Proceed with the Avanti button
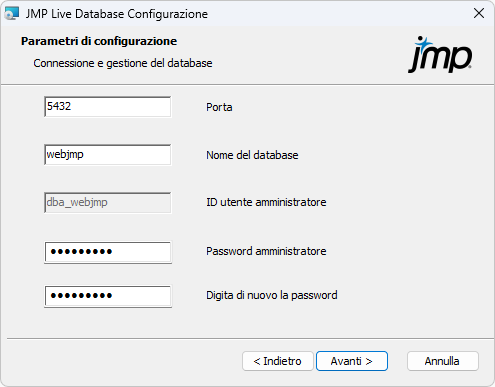This screenshot has width=495, height=387. 352,361
